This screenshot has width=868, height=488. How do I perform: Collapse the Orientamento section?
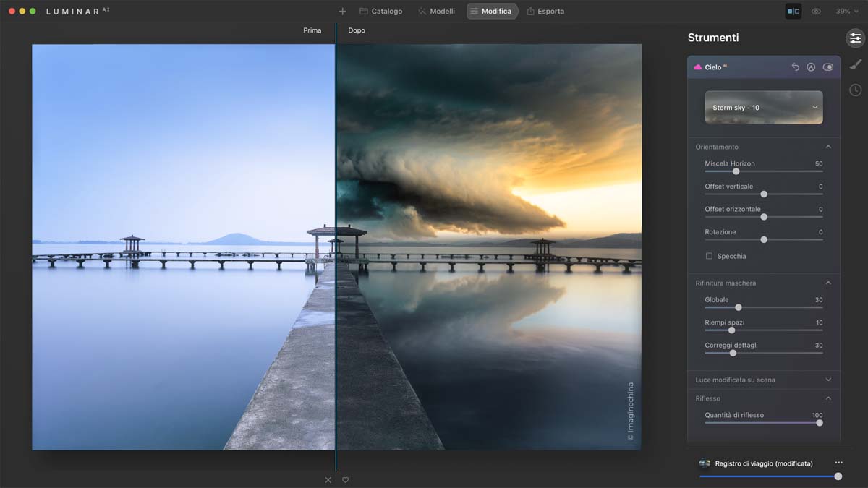828,147
